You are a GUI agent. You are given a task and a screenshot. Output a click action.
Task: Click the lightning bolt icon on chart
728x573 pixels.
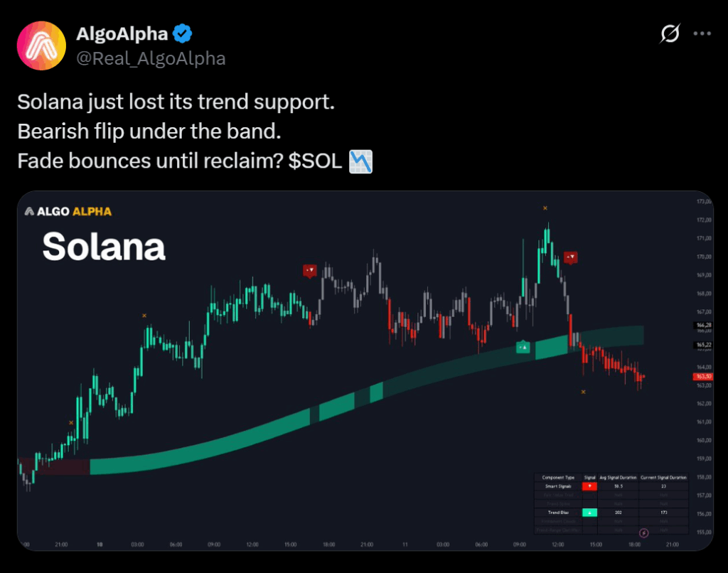click(644, 532)
